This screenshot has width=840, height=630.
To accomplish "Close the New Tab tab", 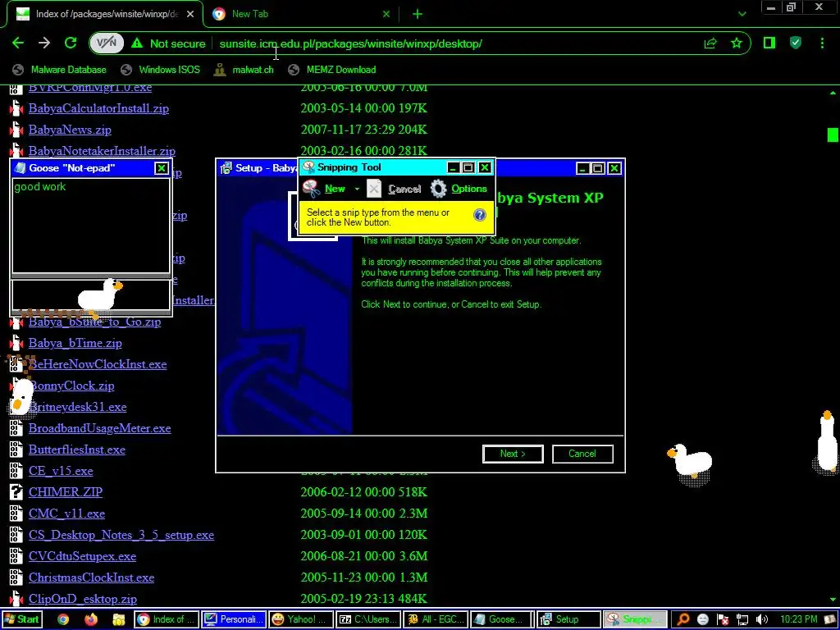I will tap(386, 14).
